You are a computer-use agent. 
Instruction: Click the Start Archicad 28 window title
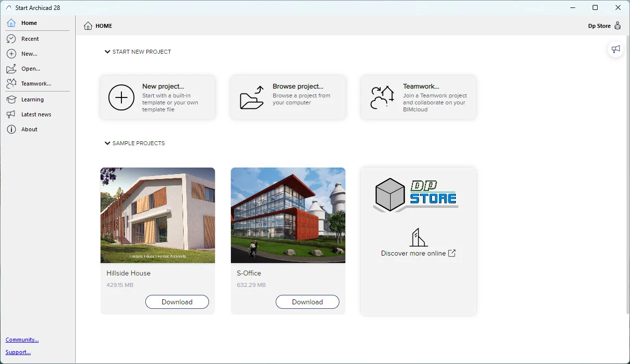(x=38, y=8)
